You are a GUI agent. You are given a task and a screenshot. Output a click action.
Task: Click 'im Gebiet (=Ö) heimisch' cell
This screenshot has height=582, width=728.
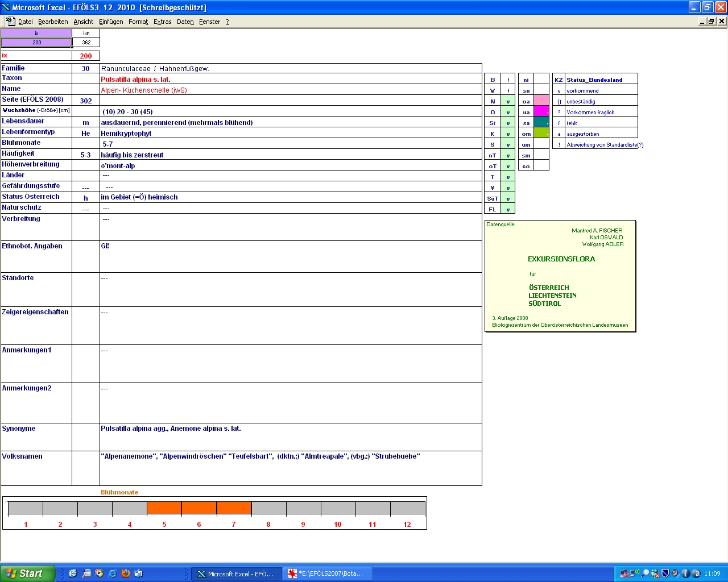coord(291,197)
